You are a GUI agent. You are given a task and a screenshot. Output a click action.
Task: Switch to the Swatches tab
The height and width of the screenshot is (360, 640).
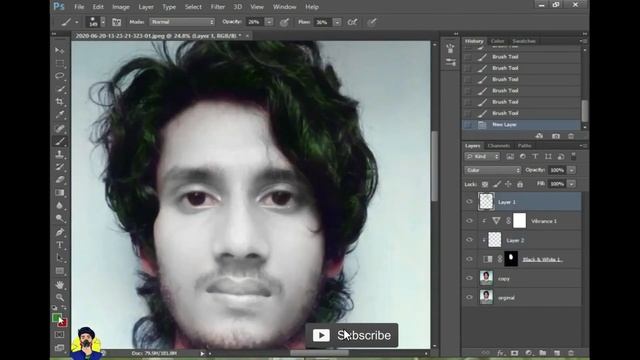point(524,41)
